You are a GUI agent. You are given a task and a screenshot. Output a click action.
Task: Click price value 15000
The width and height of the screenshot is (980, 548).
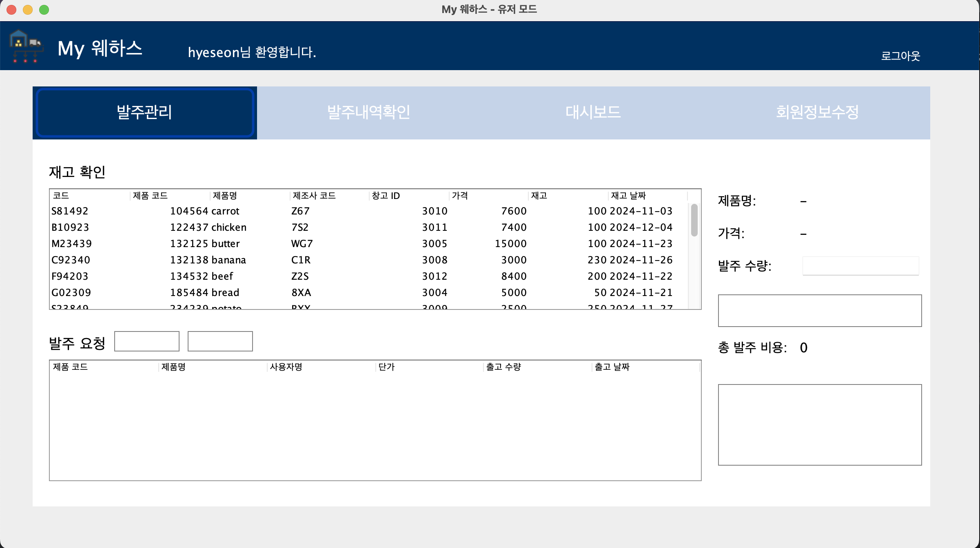point(511,244)
